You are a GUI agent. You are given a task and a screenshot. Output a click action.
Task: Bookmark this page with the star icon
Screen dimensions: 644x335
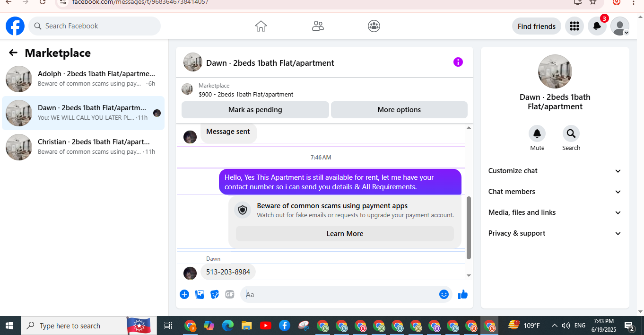pyautogui.click(x=593, y=2)
